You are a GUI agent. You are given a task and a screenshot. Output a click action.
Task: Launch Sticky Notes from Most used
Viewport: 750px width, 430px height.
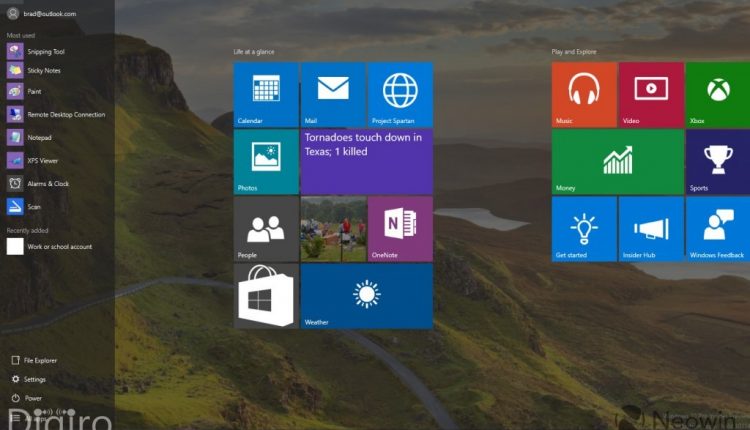click(x=34, y=70)
